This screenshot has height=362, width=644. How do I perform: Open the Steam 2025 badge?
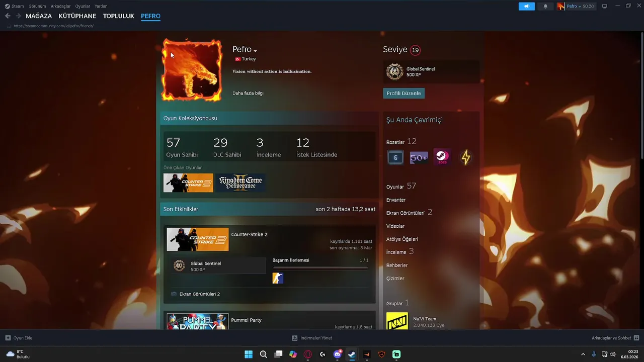click(x=442, y=157)
